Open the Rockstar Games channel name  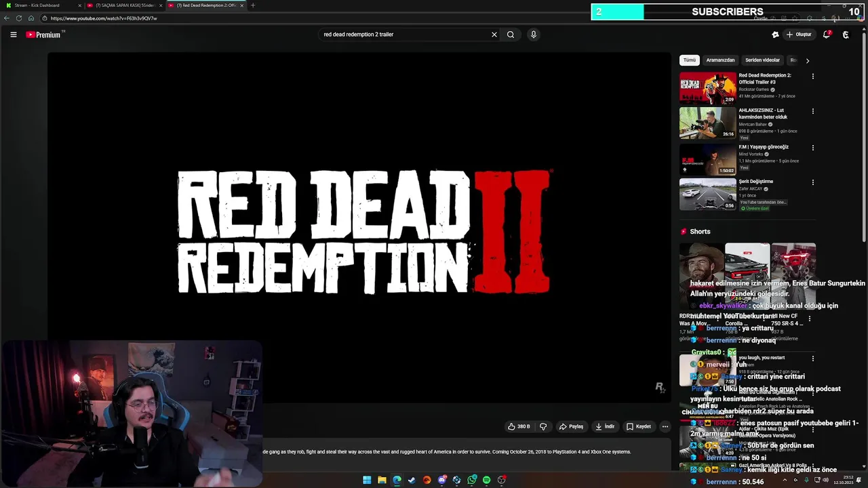(754, 89)
